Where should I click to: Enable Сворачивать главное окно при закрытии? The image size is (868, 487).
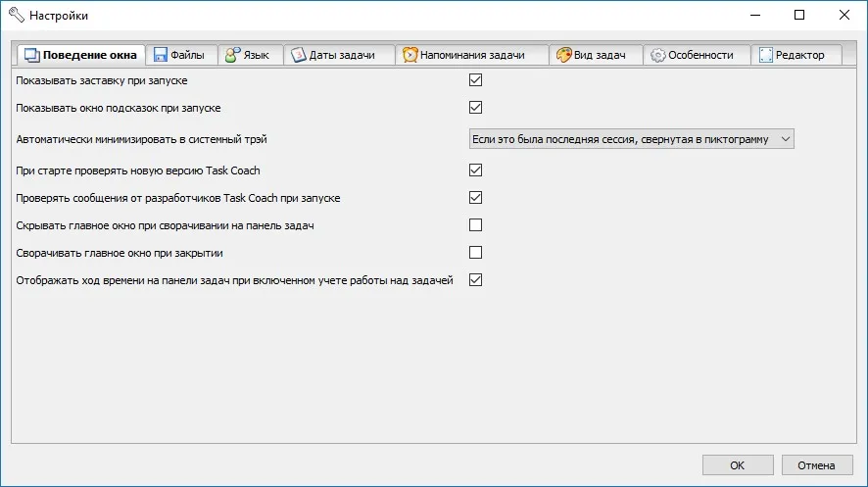click(x=475, y=253)
